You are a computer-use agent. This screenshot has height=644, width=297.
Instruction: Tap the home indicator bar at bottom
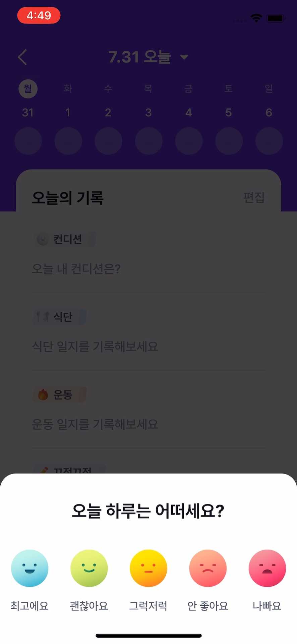[x=148, y=636]
